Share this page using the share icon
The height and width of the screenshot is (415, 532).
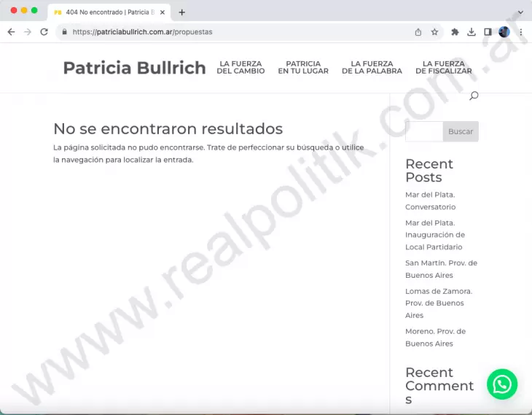point(418,32)
